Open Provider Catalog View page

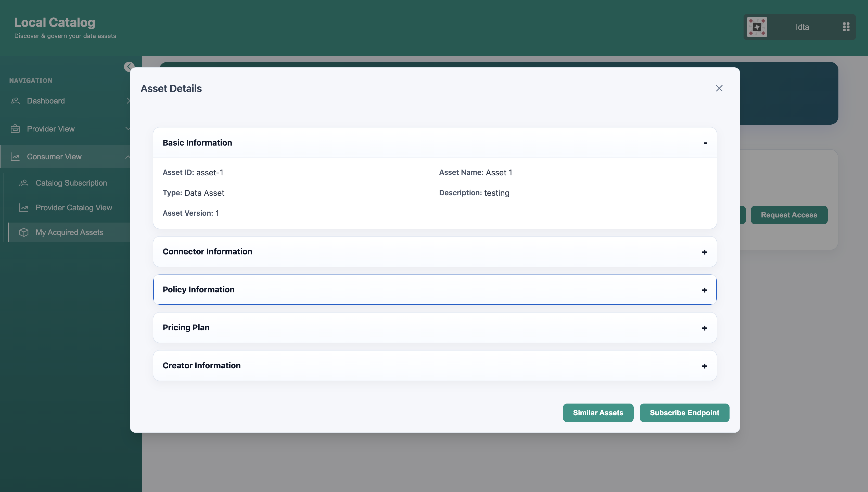[74, 208]
